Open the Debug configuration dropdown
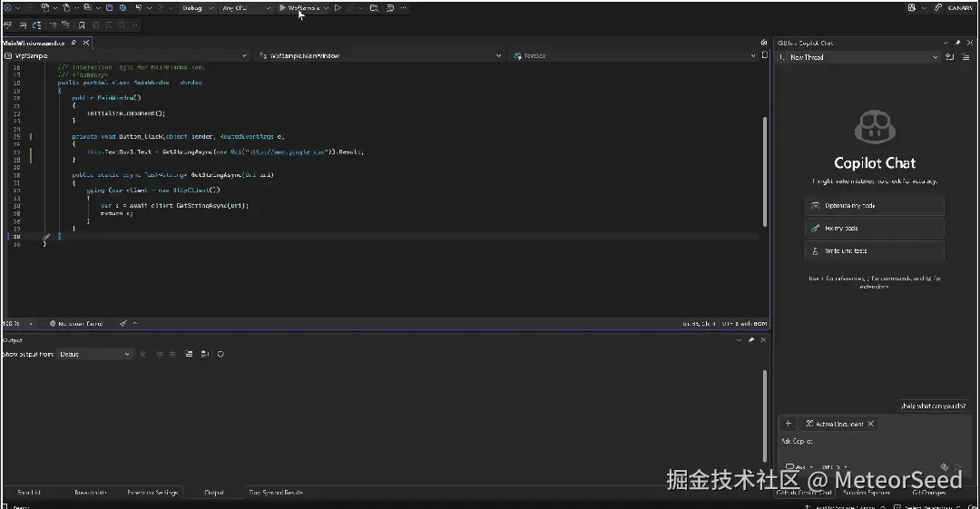 tap(198, 8)
